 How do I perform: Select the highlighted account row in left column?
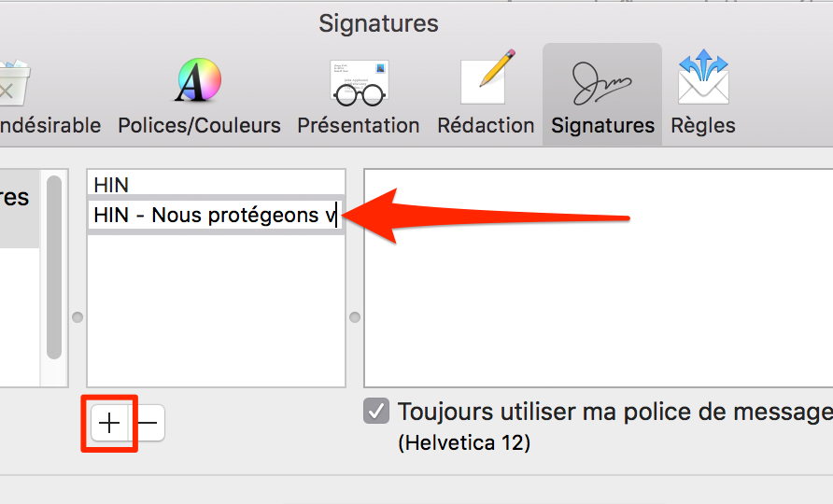click(x=20, y=209)
